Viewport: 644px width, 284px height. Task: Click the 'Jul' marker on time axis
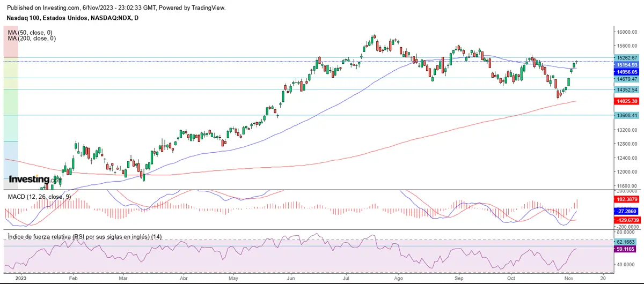pyautogui.click(x=346, y=279)
